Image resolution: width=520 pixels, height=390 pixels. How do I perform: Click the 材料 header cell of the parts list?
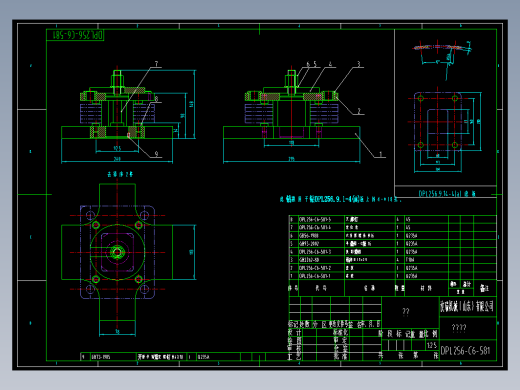[426, 288]
